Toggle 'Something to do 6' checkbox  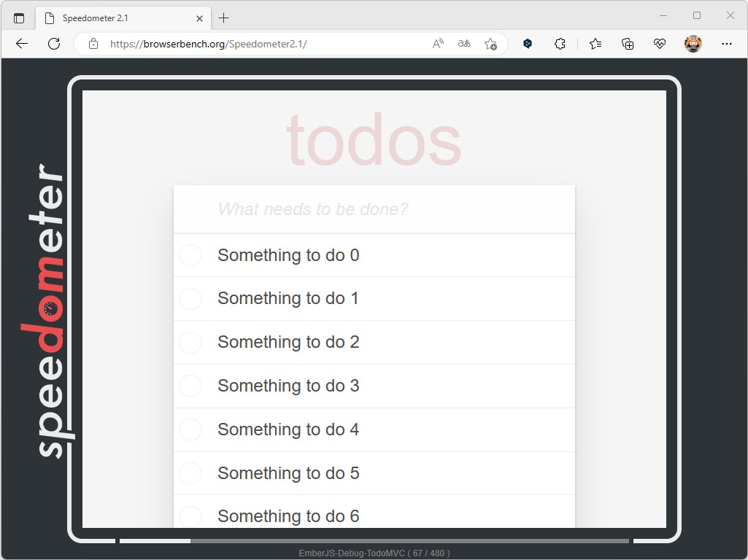pyautogui.click(x=190, y=517)
